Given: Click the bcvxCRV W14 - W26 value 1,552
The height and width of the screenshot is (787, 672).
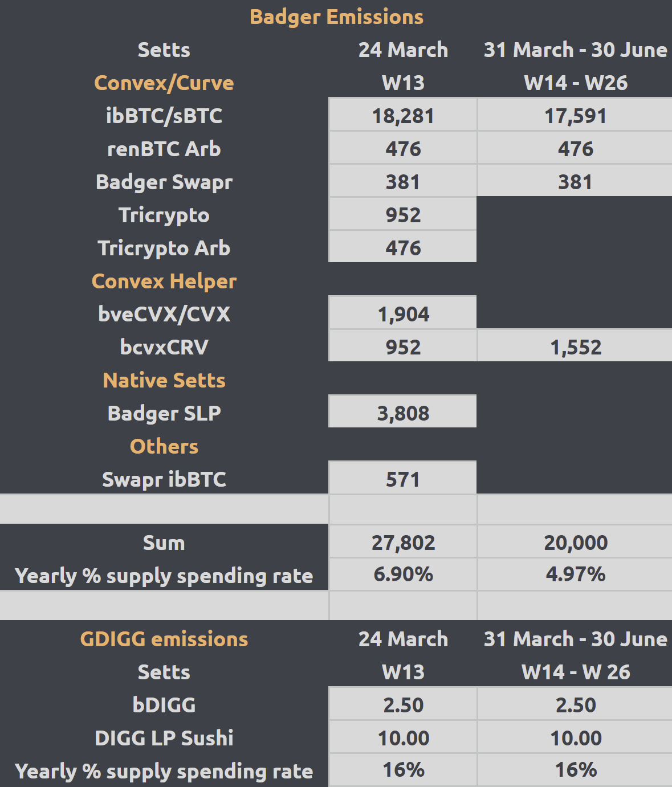Looking at the screenshot, I should click(x=575, y=347).
